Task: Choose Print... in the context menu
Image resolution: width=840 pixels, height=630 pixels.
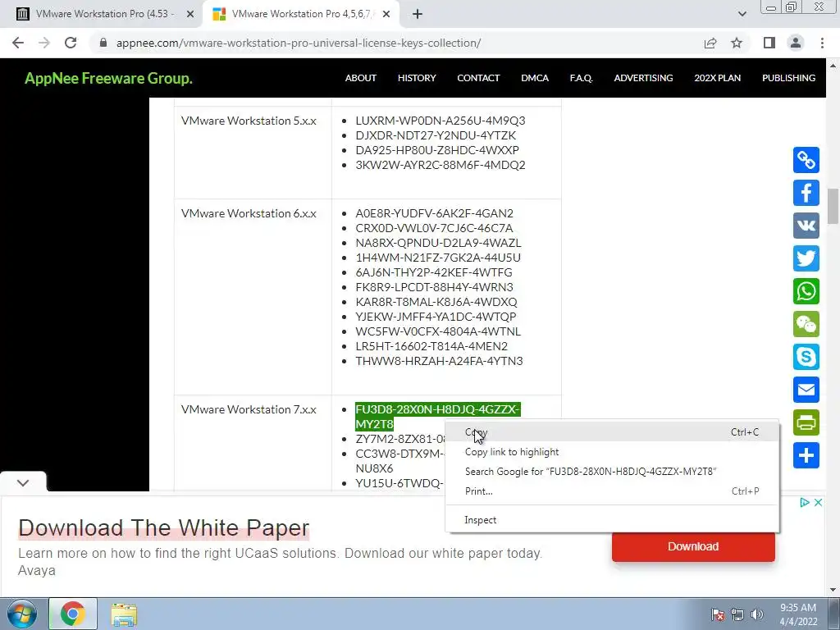Action: (x=612, y=491)
